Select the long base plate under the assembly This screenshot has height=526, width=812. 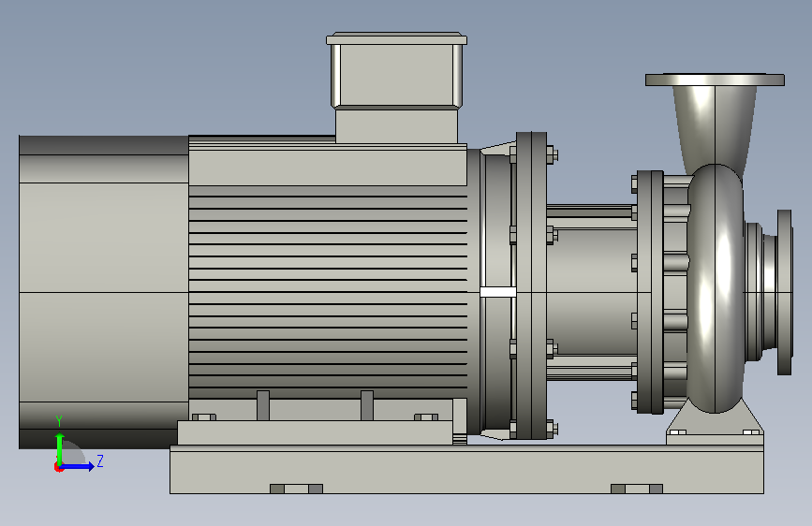[x=466, y=469]
